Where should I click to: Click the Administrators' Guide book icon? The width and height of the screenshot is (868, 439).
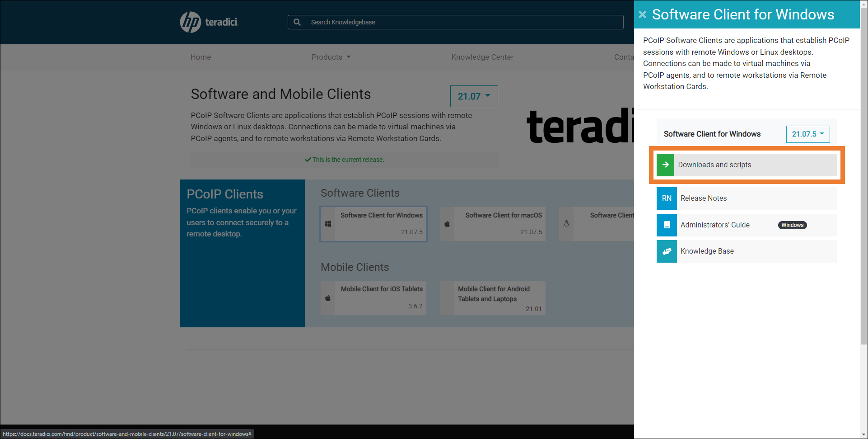pos(667,225)
